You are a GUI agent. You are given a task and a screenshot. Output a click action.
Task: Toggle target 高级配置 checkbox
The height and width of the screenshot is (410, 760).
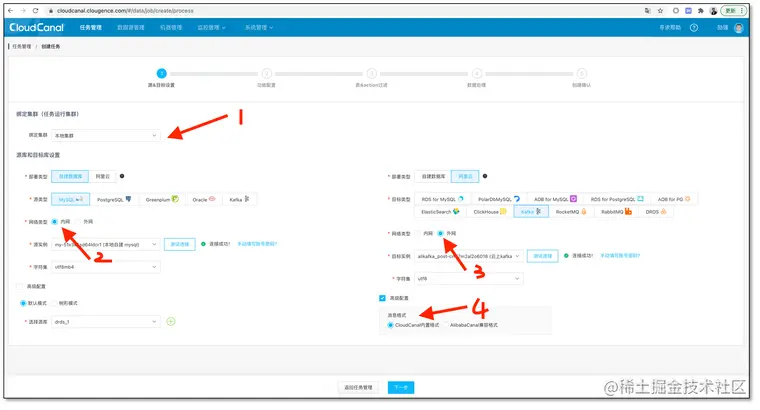point(382,298)
